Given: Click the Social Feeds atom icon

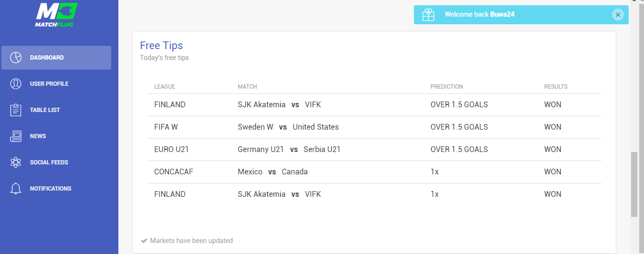Looking at the screenshot, I should (x=16, y=163).
